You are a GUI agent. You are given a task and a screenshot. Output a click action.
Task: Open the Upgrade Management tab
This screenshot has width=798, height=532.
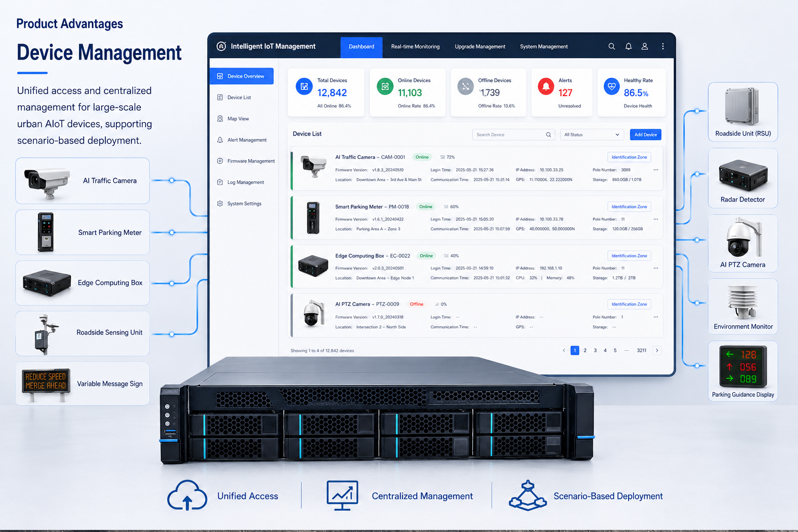480,47
